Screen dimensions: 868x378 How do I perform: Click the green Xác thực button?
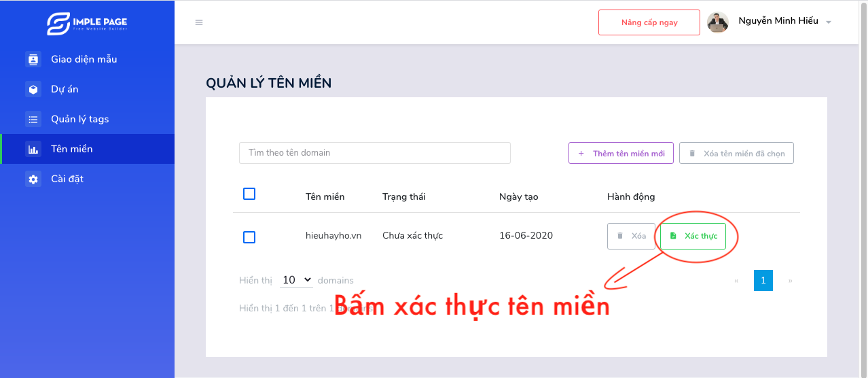click(x=693, y=236)
